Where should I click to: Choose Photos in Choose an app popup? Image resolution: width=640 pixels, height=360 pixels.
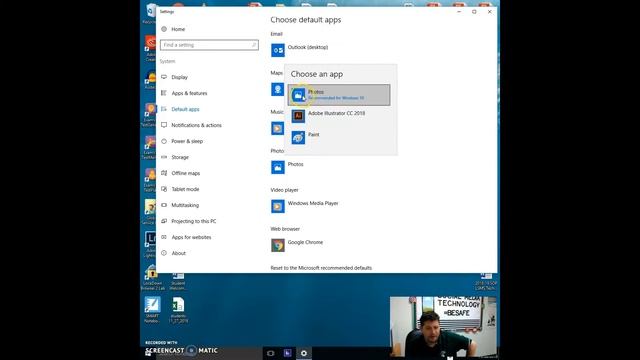[339, 95]
